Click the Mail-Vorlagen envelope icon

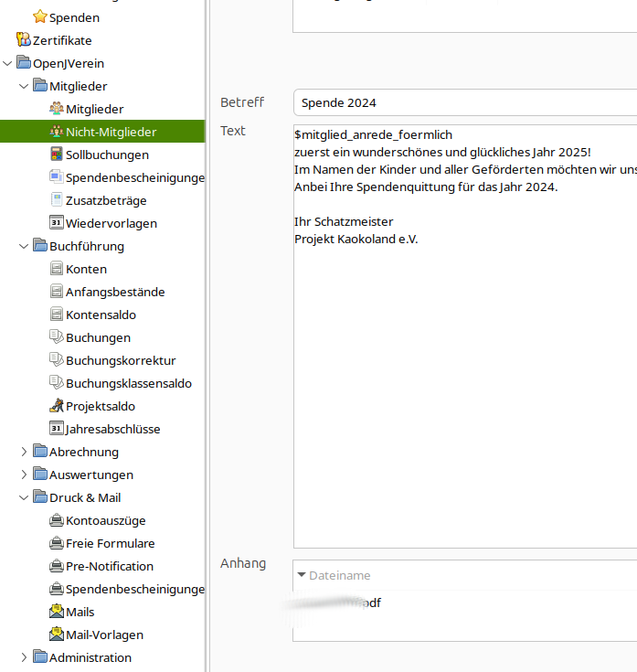tap(57, 634)
